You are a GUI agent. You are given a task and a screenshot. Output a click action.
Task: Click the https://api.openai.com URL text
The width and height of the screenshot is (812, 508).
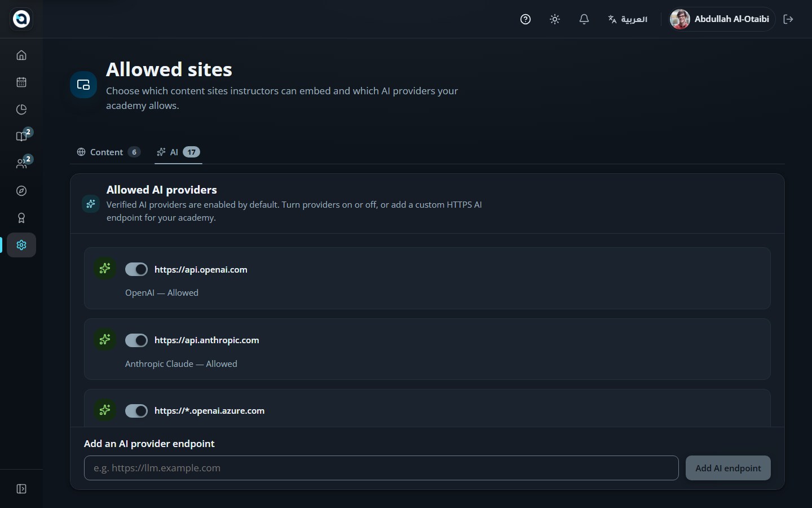click(x=201, y=269)
